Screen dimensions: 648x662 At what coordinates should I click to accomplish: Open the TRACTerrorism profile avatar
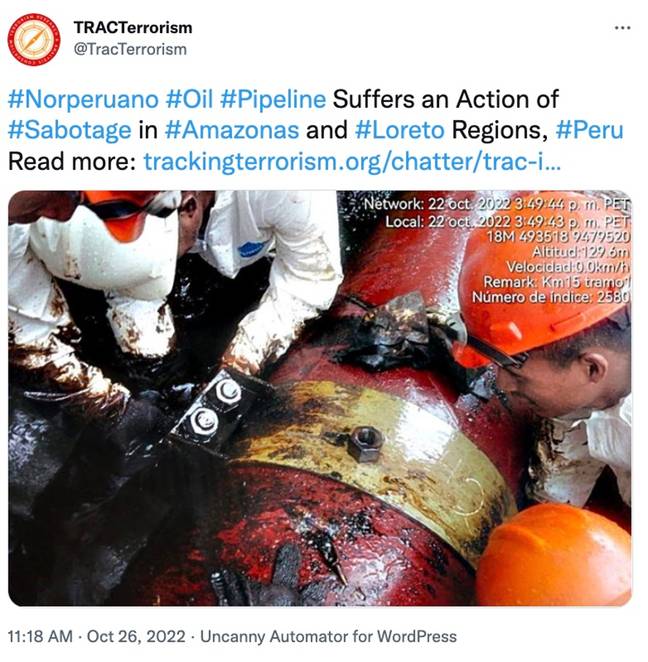point(34,39)
